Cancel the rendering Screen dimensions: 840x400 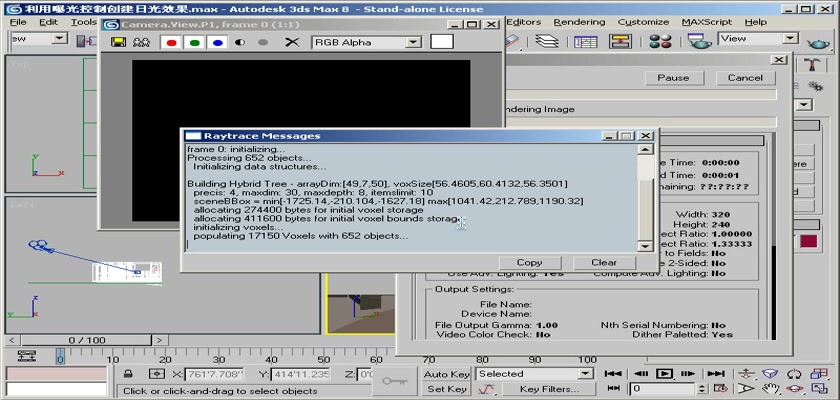[745, 78]
